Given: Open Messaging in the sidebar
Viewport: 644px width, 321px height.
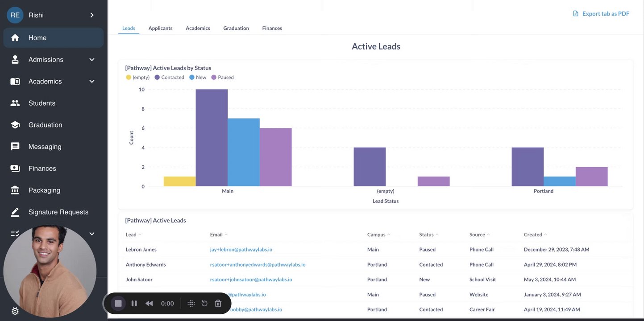Looking at the screenshot, I should click(54, 147).
